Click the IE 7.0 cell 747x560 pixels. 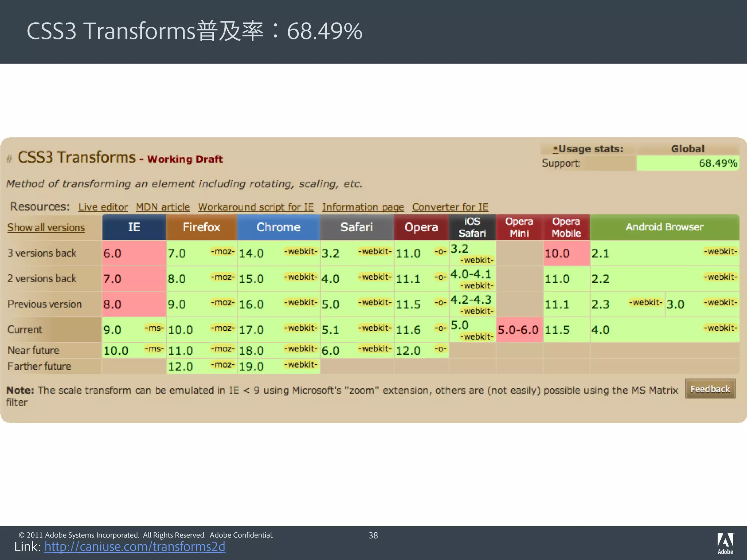click(x=134, y=279)
